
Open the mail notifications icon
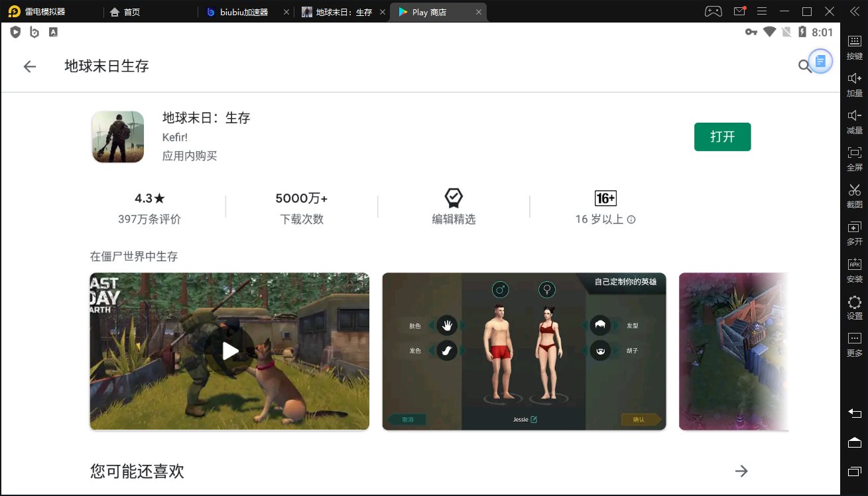739,11
